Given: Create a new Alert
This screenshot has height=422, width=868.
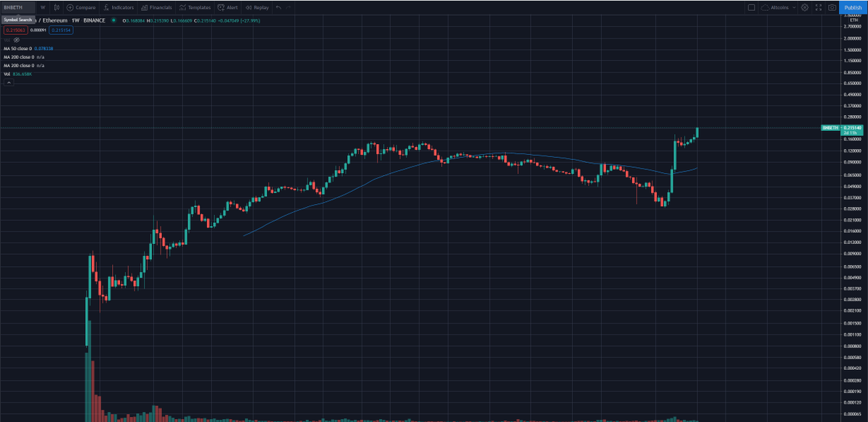Looking at the screenshot, I should click(x=228, y=7).
